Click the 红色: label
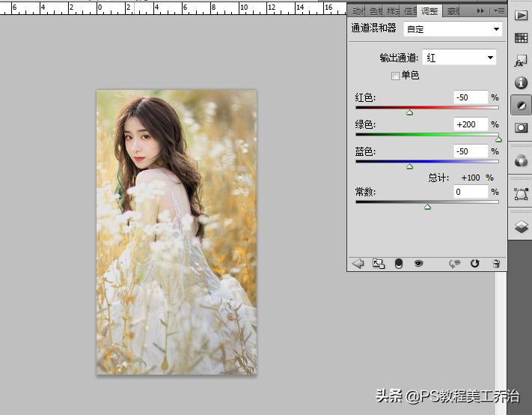 click(365, 98)
